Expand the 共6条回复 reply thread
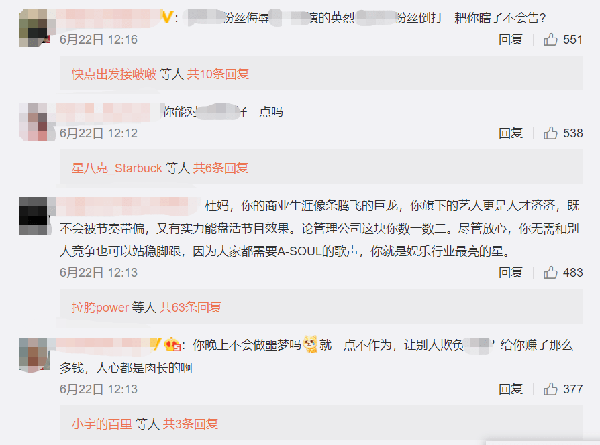This screenshot has width=600, height=445. [x=220, y=168]
